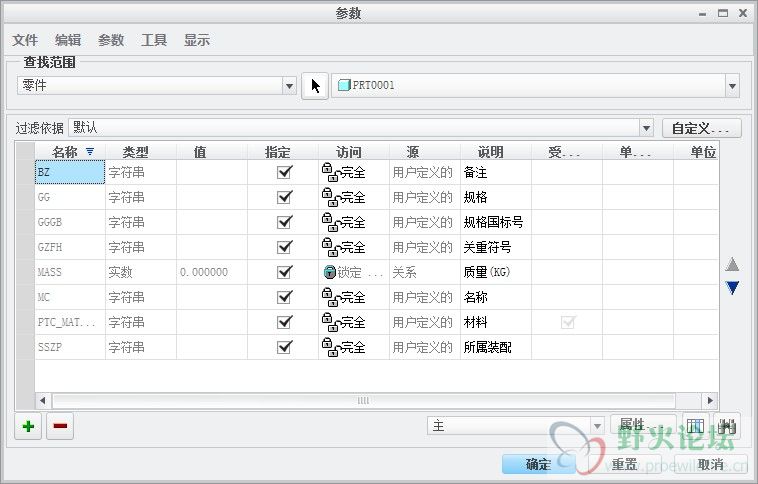Click the move-up gray triangle arrow
758x484 pixels.
(x=732, y=264)
